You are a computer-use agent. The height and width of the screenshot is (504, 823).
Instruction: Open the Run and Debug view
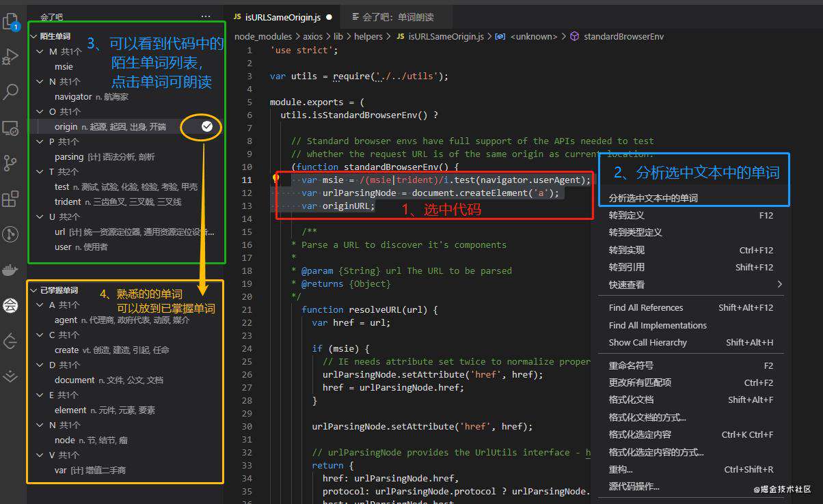pyautogui.click(x=11, y=57)
